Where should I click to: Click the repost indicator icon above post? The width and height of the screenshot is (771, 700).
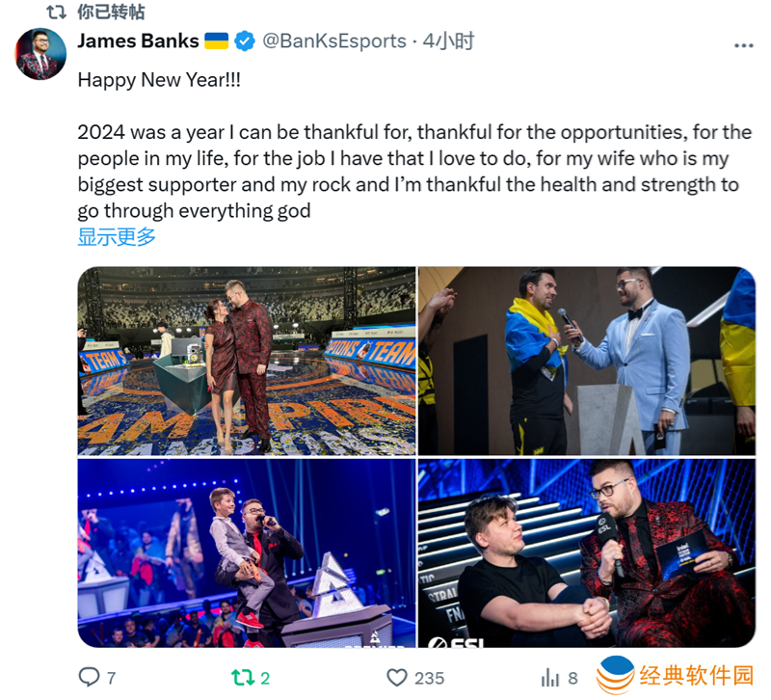click(x=57, y=12)
